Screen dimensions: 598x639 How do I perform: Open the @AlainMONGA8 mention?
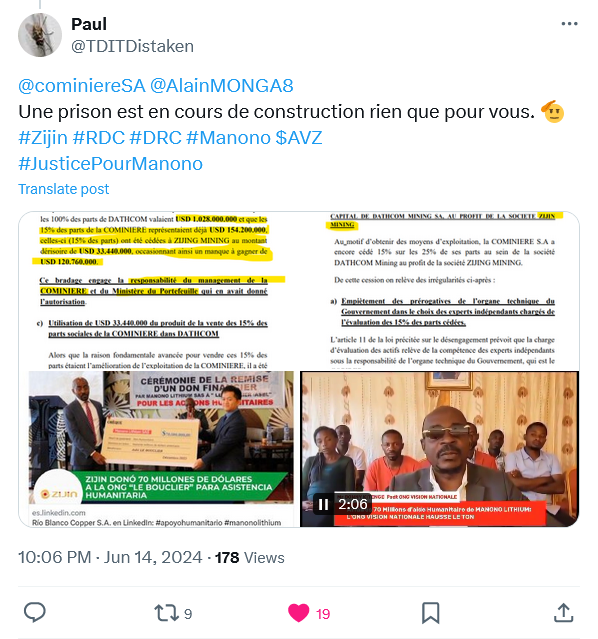point(221,86)
